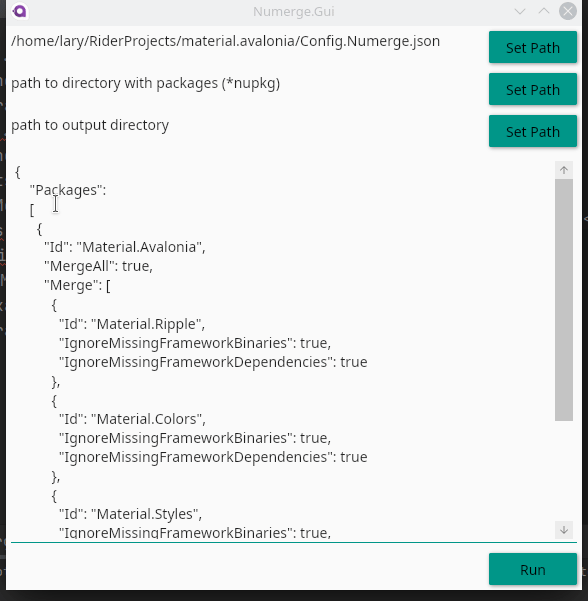The image size is (588, 601).
Task: Click the Avalonia app icon in title bar
Action: (x=20, y=11)
